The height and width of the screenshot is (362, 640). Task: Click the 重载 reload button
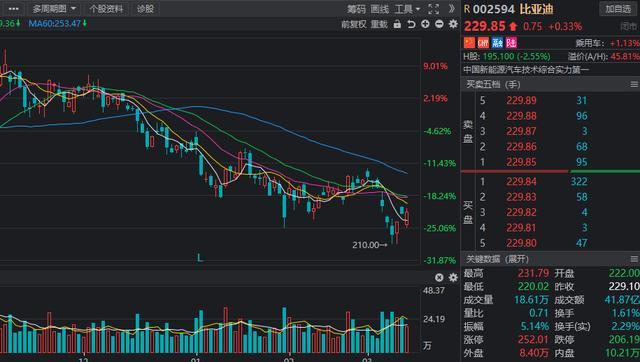point(379,24)
